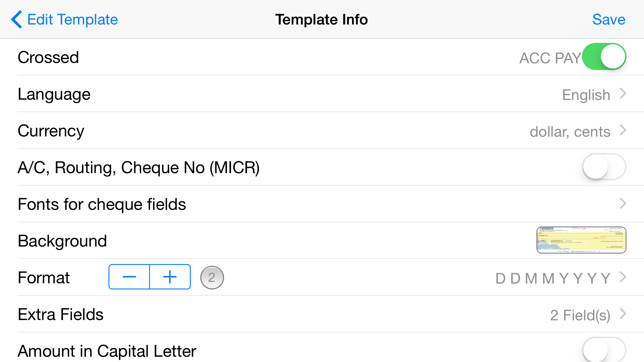Tap chevron on Fonts row

click(623, 203)
